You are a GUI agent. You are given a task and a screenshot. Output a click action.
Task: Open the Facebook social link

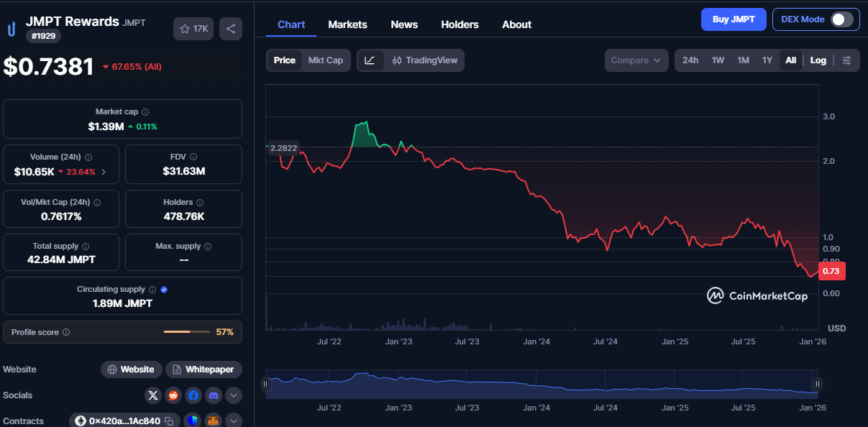(x=193, y=395)
